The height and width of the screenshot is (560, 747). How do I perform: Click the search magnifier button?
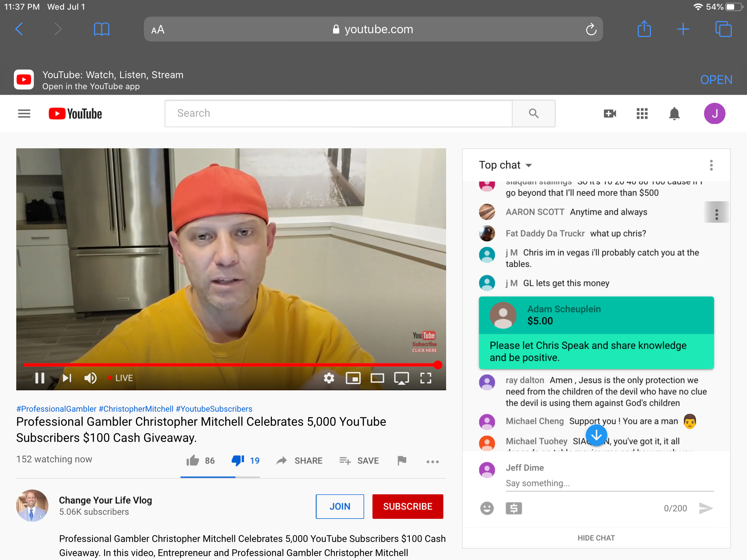(534, 113)
